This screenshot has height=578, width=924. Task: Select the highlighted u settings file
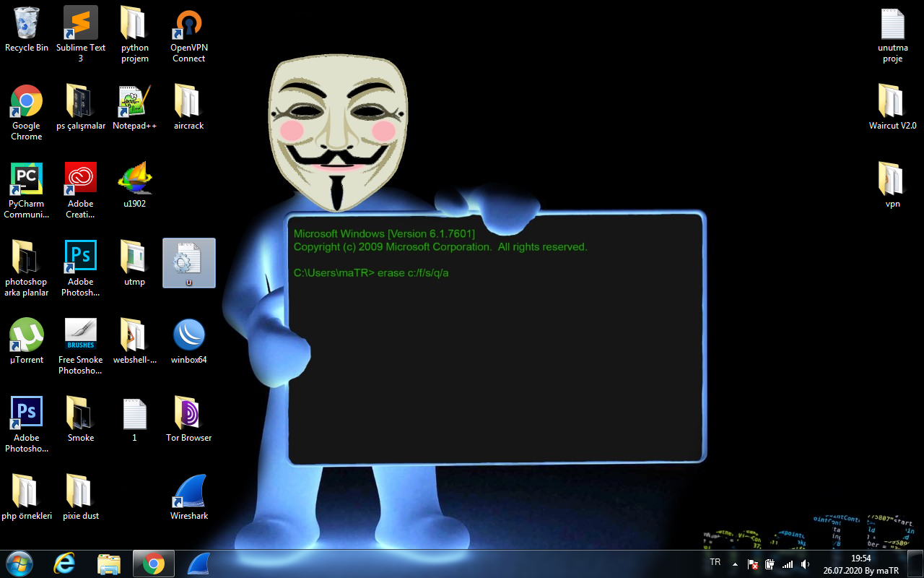[189, 263]
